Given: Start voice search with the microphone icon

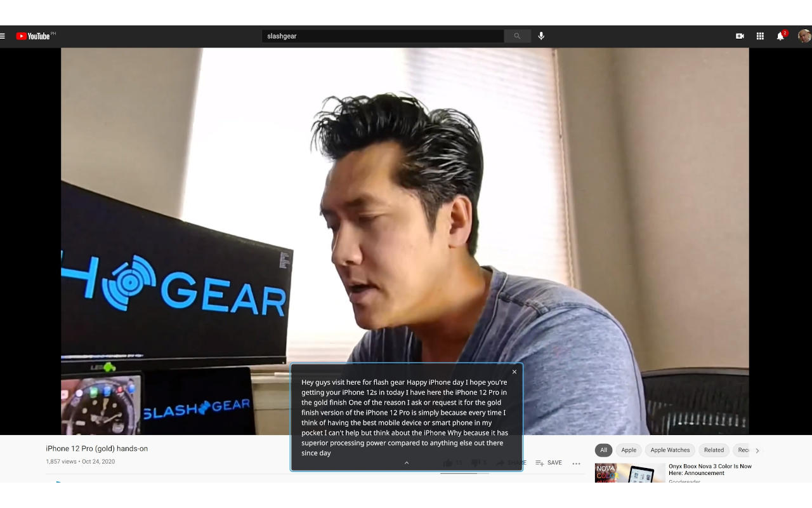Looking at the screenshot, I should [x=541, y=36].
